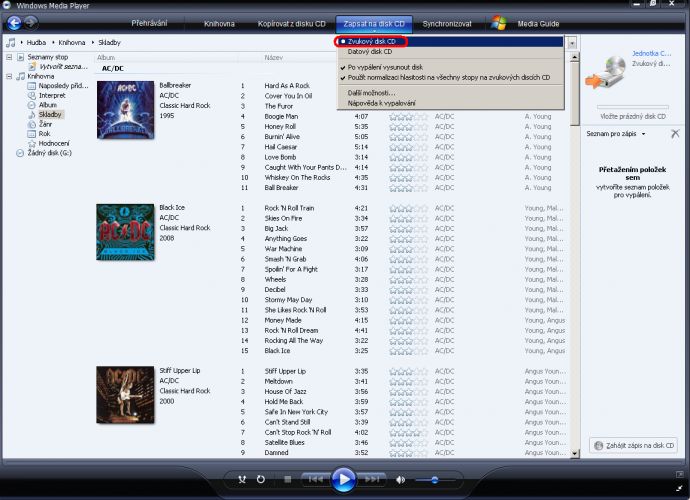Click the Black Ice album cover
690x500 pixels.
click(125, 232)
